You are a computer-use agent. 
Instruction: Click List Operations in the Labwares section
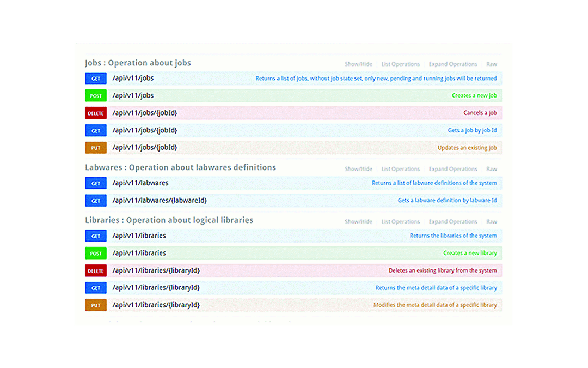401,169
